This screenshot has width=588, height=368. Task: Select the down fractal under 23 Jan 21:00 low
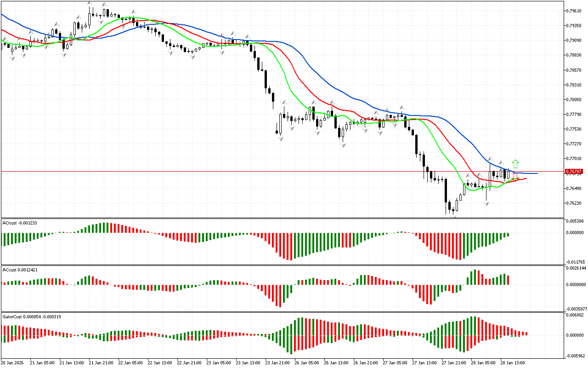pos(280,138)
